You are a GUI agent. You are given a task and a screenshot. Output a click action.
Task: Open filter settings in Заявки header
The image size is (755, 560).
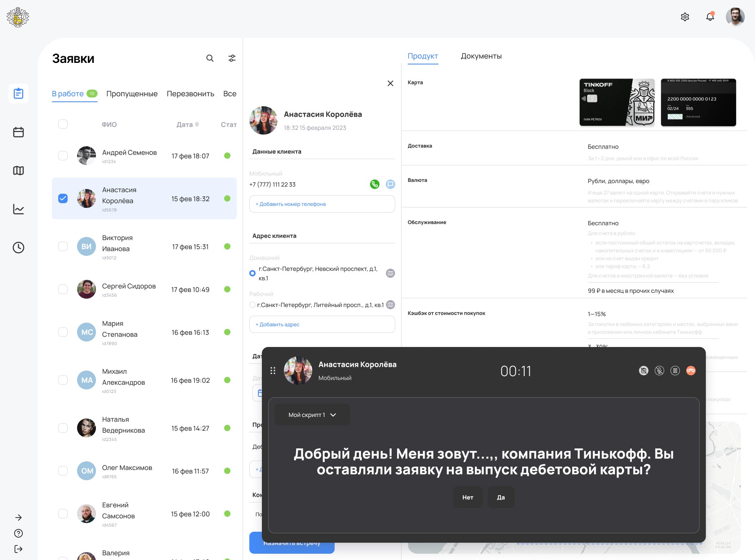pos(232,58)
